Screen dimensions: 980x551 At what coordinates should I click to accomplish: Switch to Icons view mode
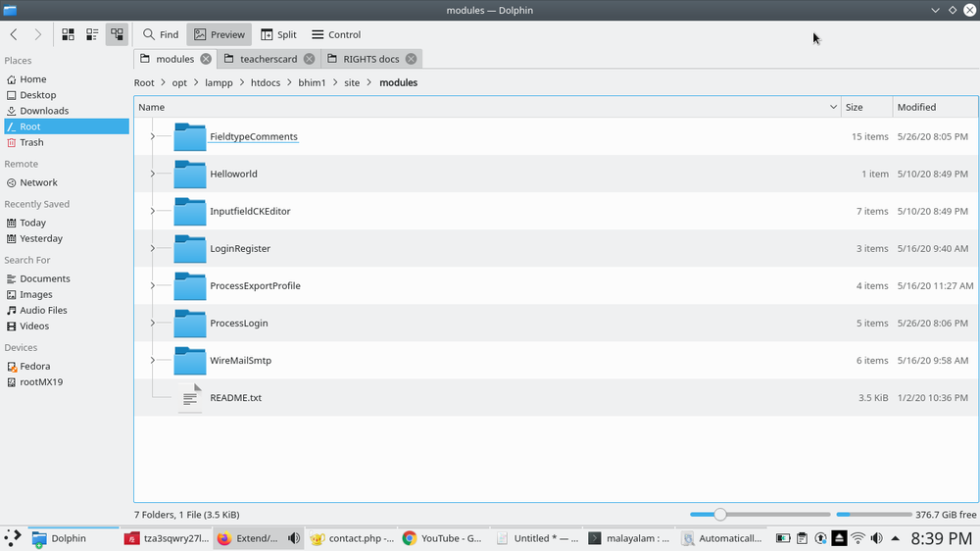(x=68, y=34)
